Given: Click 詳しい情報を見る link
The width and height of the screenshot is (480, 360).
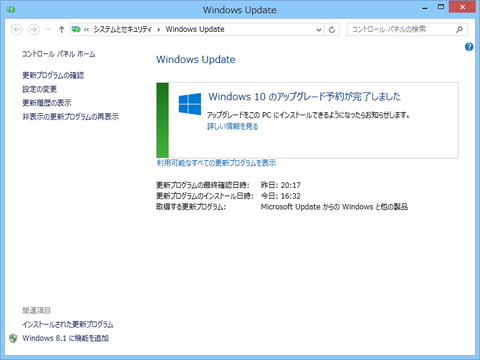Looking at the screenshot, I should click(x=233, y=126).
